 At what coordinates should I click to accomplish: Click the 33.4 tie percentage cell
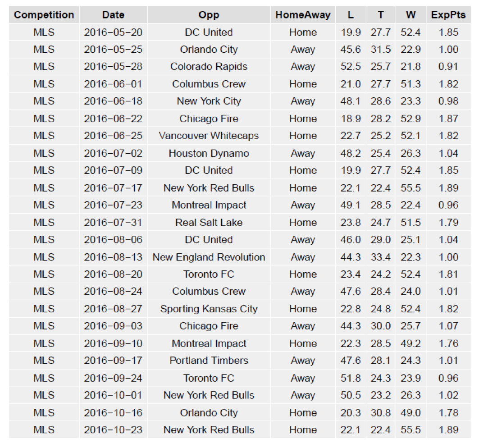381,257
